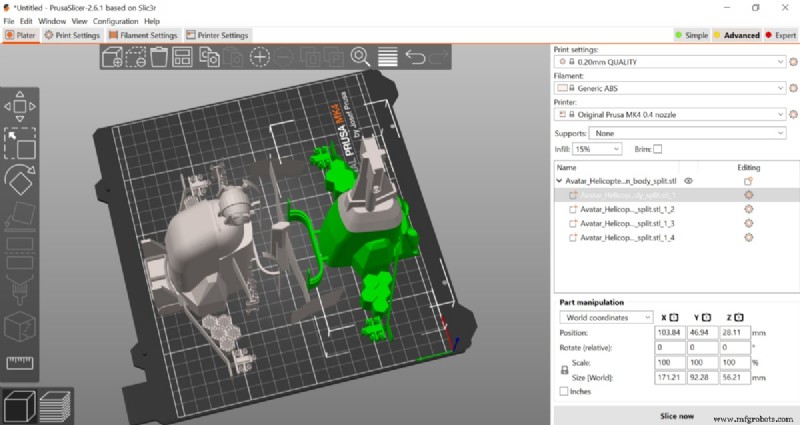Click the Slice now button
This screenshot has width=800, height=425.
pyautogui.click(x=677, y=416)
